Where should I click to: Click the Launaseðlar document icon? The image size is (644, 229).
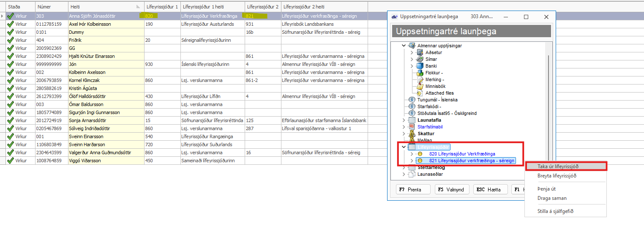point(412,174)
